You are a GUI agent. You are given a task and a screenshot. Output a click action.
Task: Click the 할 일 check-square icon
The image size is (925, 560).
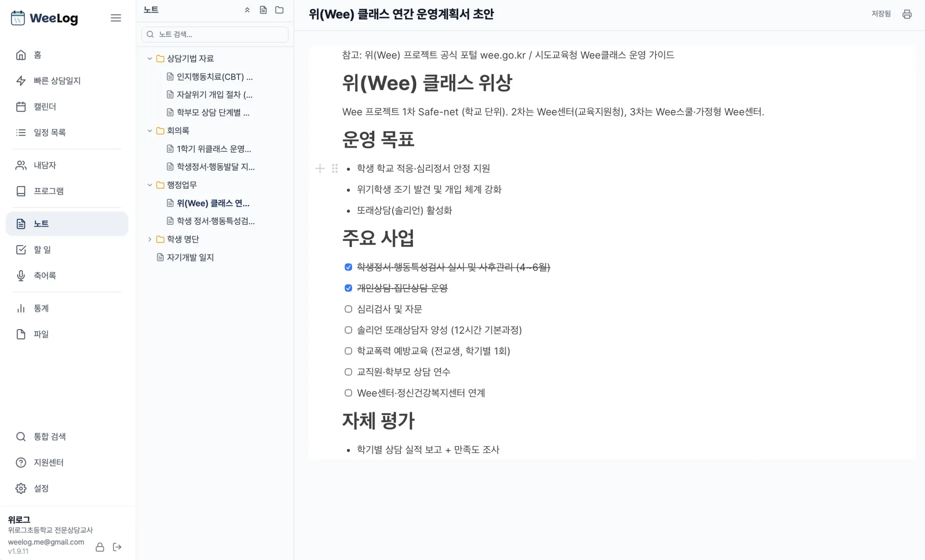(x=21, y=249)
